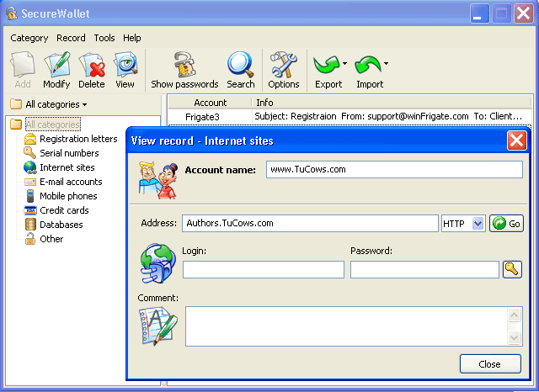This screenshot has height=392, width=539.
Task: Open the Tools menu
Action: coord(104,38)
